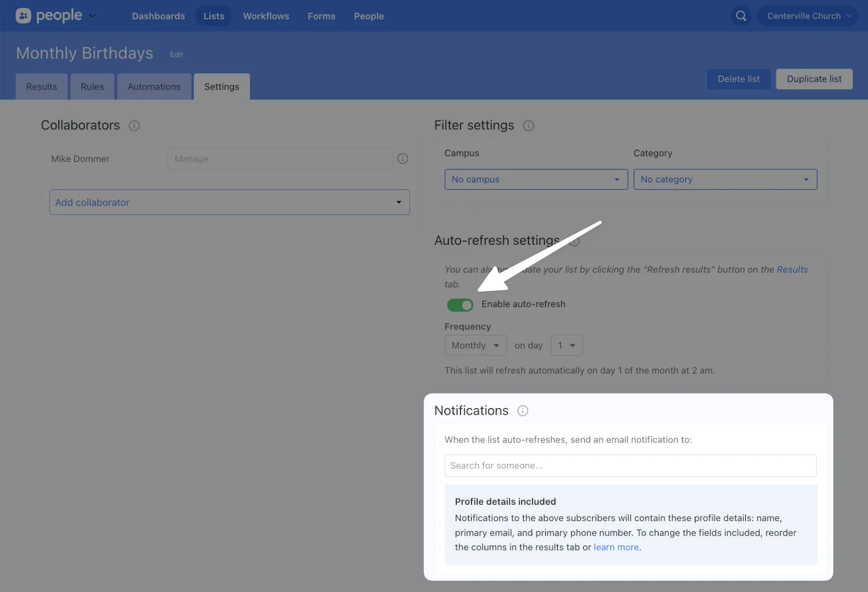Open the No campus dropdown
This screenshot has width=868, height=592.
(x=535, y=180)
